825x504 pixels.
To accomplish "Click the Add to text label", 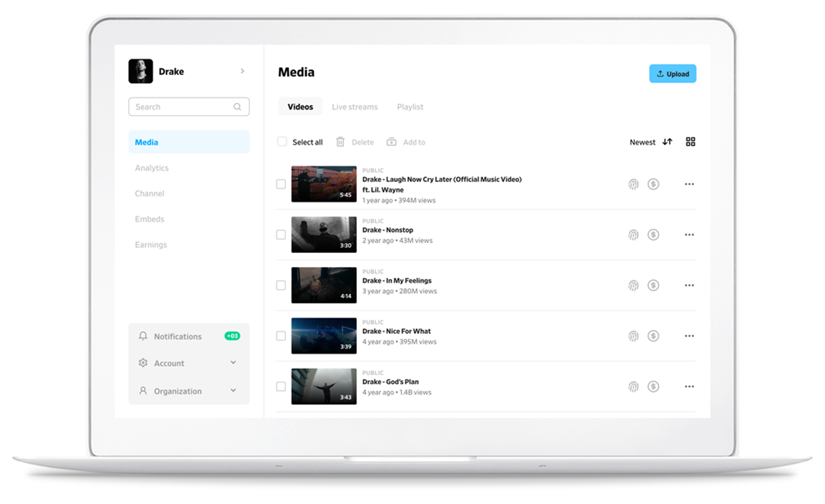I will (x=414, y=142).
